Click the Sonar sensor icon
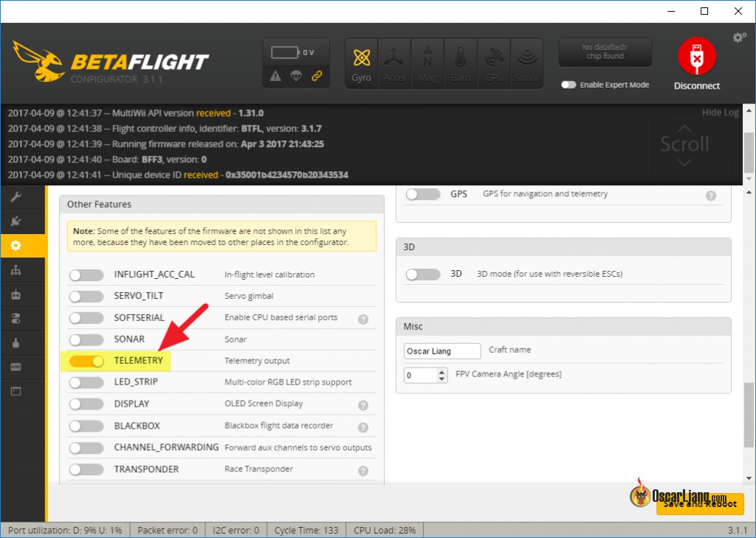This screenshot has width=756, height=538. [x=527, y=64]
